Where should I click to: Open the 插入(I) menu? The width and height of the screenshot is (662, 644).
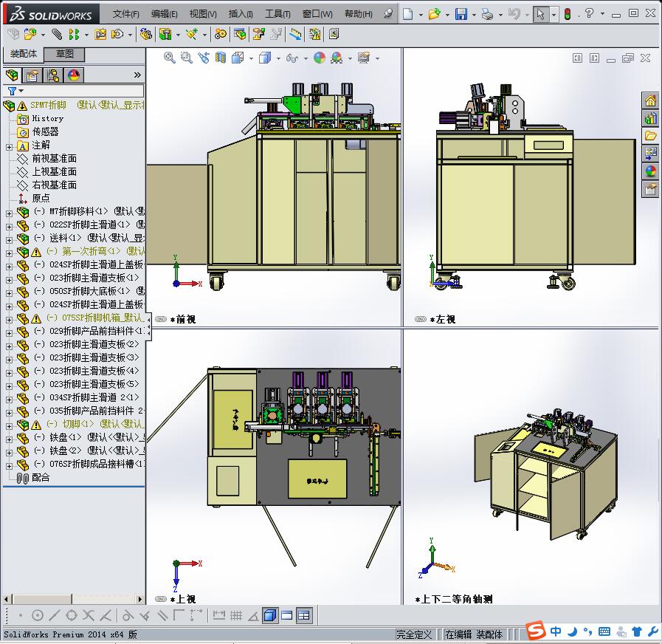tap(241, 14)
